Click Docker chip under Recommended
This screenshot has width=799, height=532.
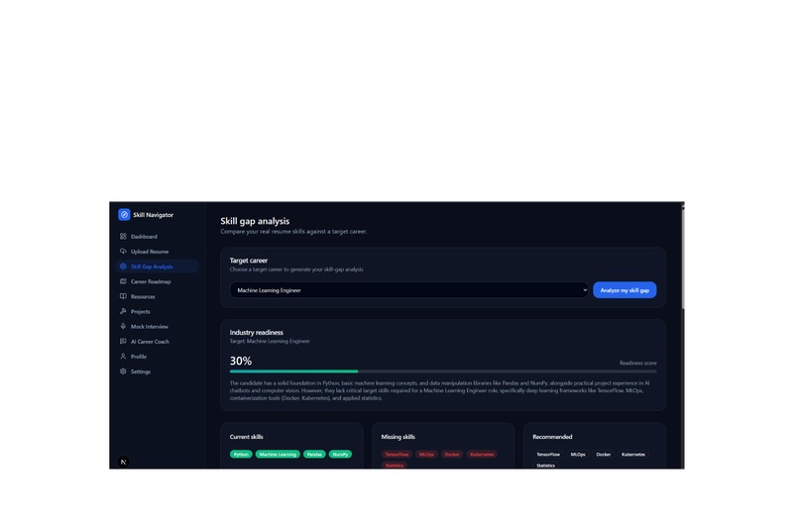604,454
